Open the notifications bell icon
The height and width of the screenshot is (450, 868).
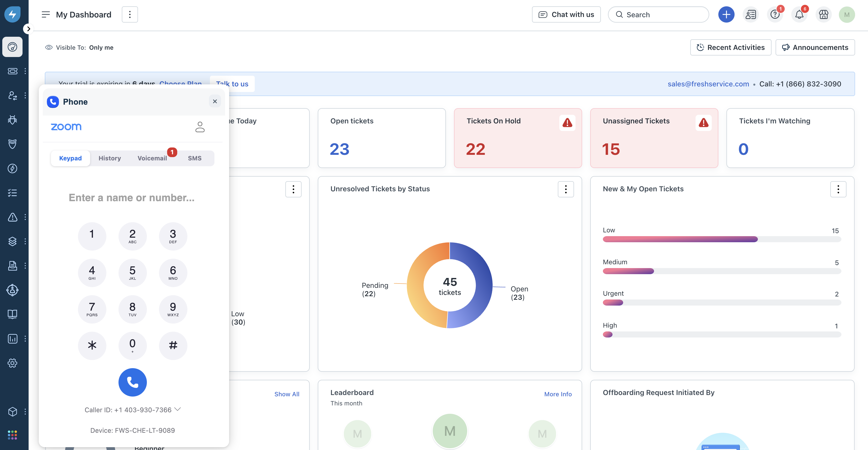click(x=799, y=14)
